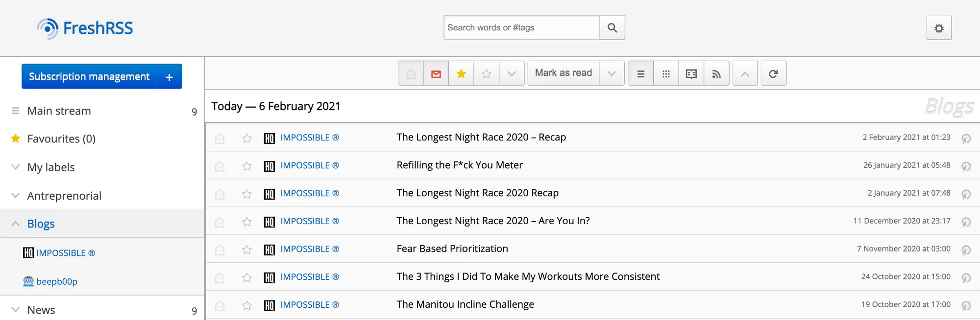
Task: Toggle read state for 'Refilling the F*ck You Meter'
Action: click(x=220, y=166)
